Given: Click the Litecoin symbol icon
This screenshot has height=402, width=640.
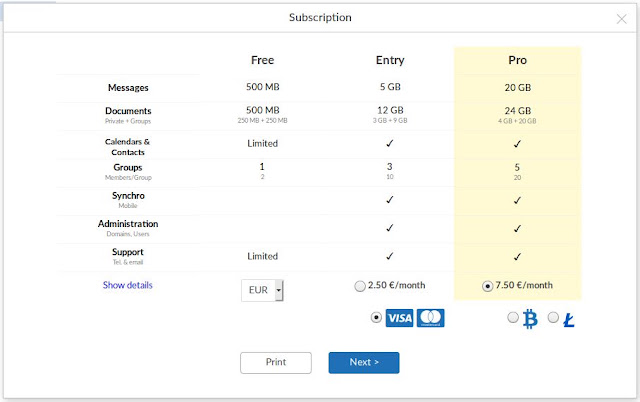Looking at the screenshot, I should point(569,320).
